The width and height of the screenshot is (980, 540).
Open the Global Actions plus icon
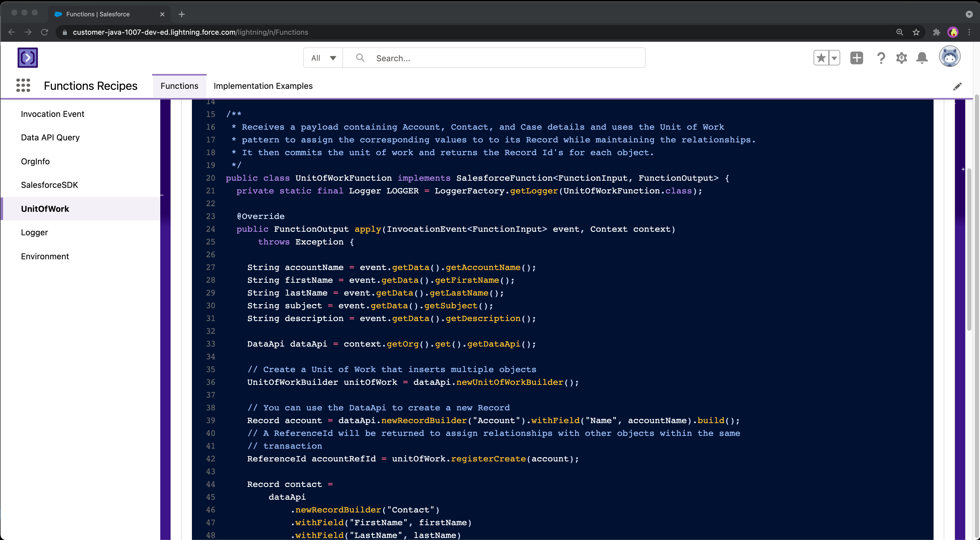[856, 58]
